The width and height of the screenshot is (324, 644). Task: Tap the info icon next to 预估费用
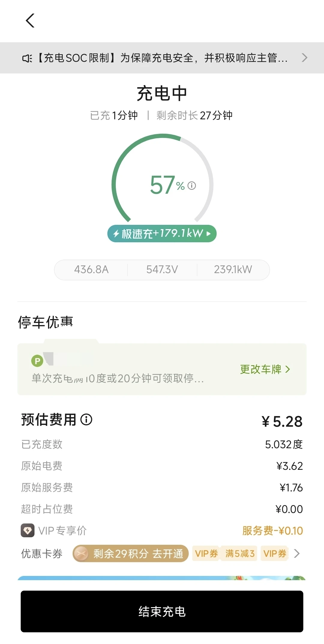pos(86,419)
